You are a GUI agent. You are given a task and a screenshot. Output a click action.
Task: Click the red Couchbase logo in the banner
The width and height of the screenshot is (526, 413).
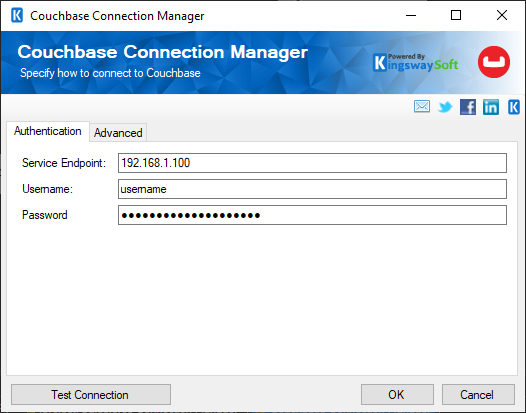click(494, 62)
